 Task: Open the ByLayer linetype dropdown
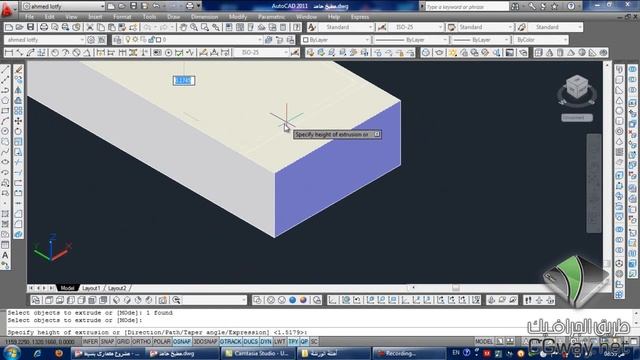[x=411, y=40]
